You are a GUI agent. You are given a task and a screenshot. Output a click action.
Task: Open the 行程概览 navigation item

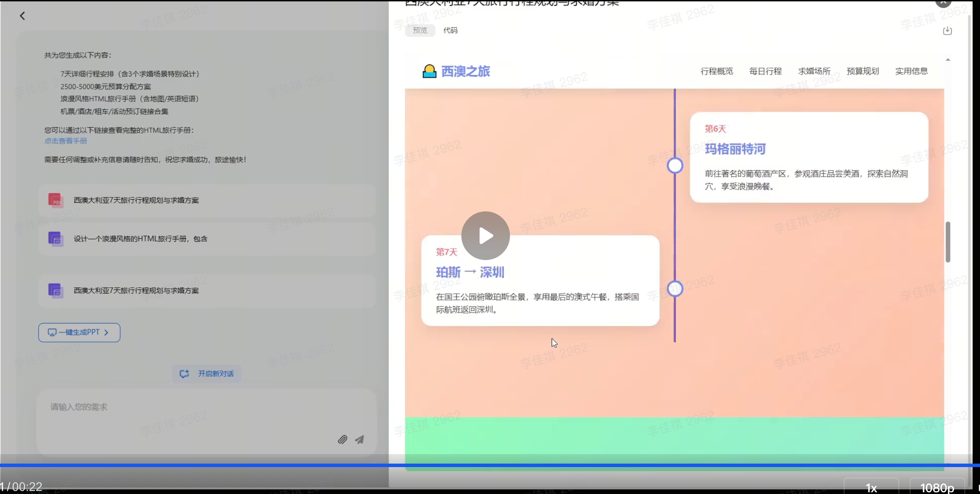pos(717,71)
